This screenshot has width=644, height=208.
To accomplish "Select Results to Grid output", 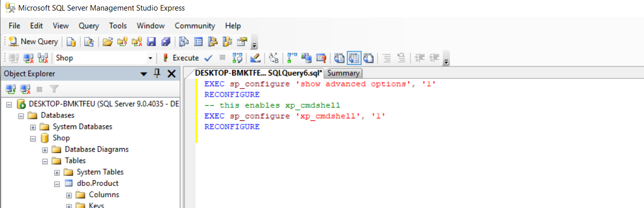I will tap(354, 58).
